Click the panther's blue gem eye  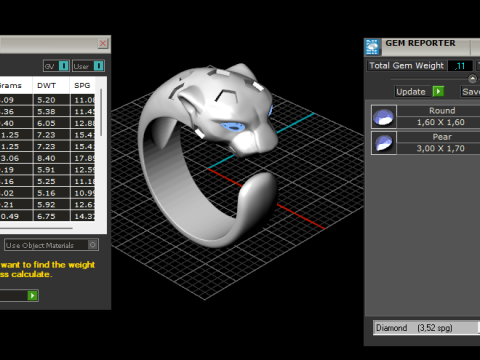pyautogui.click(x=233, y=127)
